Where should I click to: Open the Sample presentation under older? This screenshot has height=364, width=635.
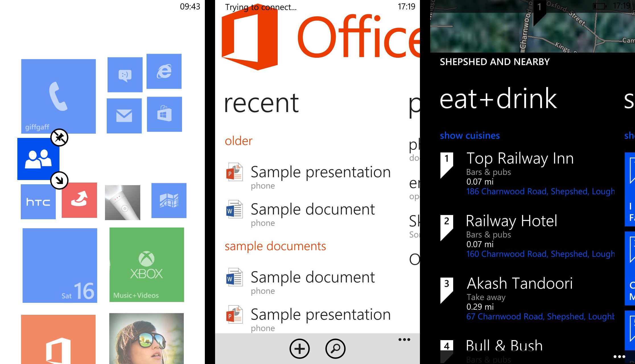pos(320,172)
